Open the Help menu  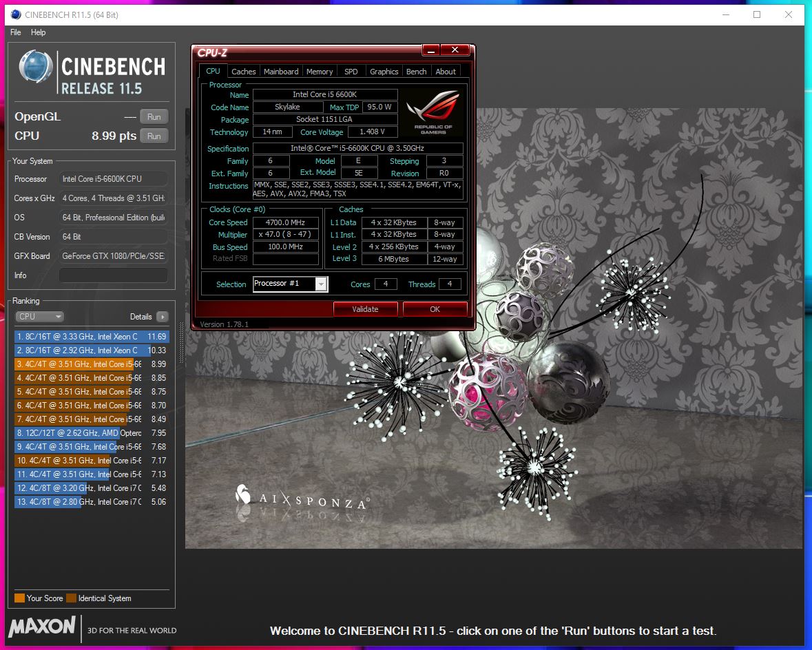[x=39, y=32]
